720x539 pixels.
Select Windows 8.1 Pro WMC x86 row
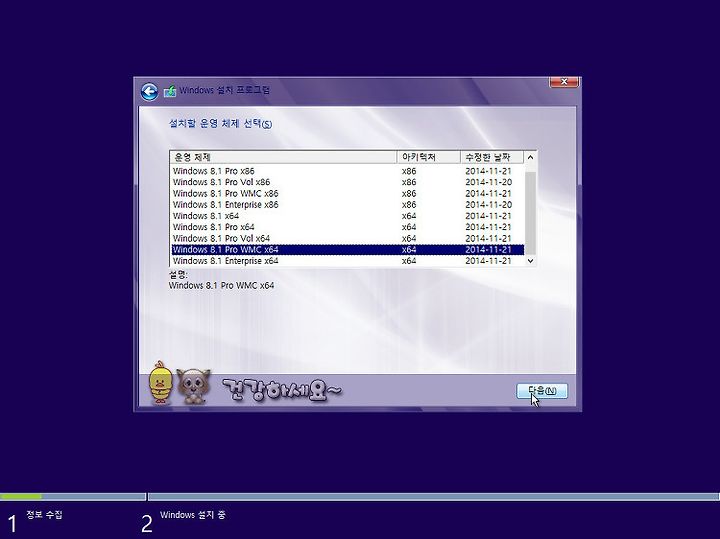click(x=347, y=193)
